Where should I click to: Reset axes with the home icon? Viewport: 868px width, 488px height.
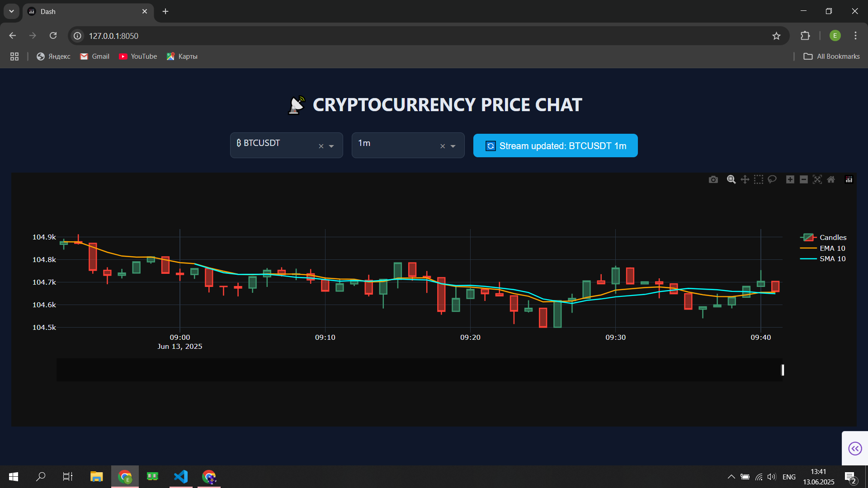point(831,179)
